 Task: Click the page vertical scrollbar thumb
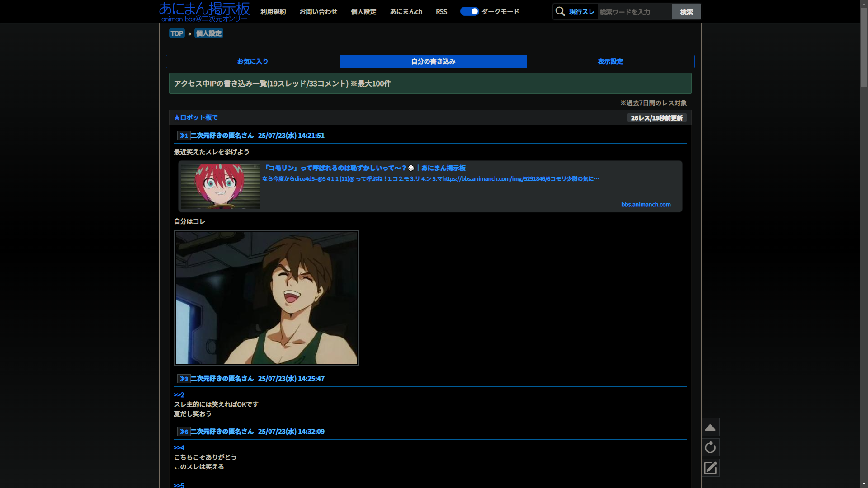pyautogui.click(x=864, y=47)
